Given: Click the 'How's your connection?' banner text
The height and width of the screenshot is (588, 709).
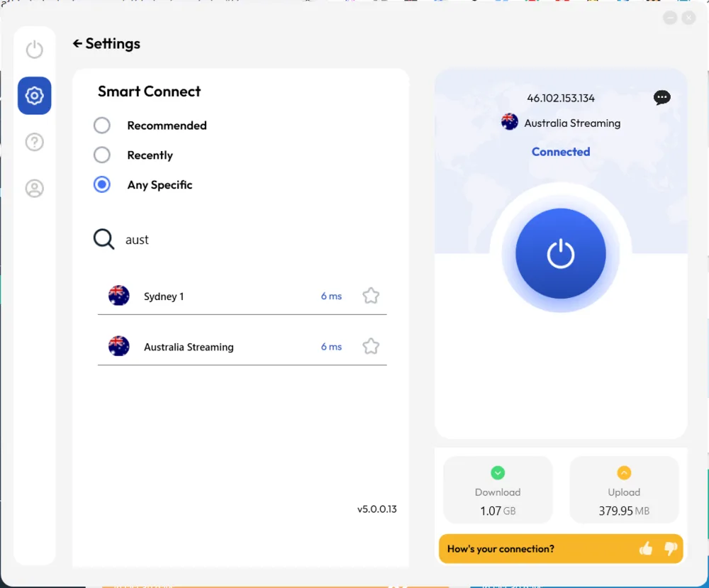Looking at the screenshot, I should [x=501, y=549].
